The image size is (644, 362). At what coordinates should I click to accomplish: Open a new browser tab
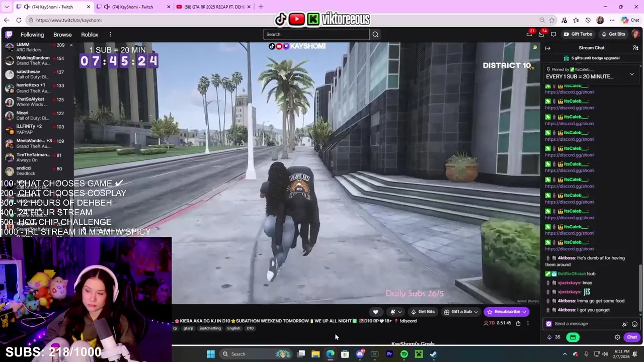[x=261, y=7]
